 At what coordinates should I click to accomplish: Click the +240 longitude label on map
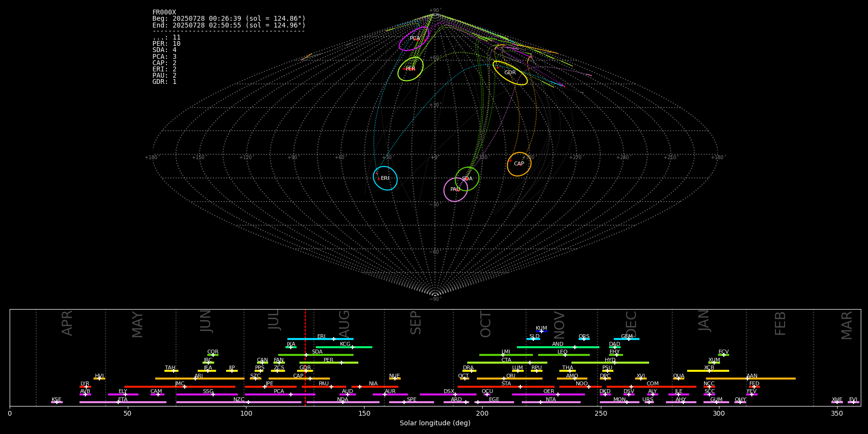(623, 158)
